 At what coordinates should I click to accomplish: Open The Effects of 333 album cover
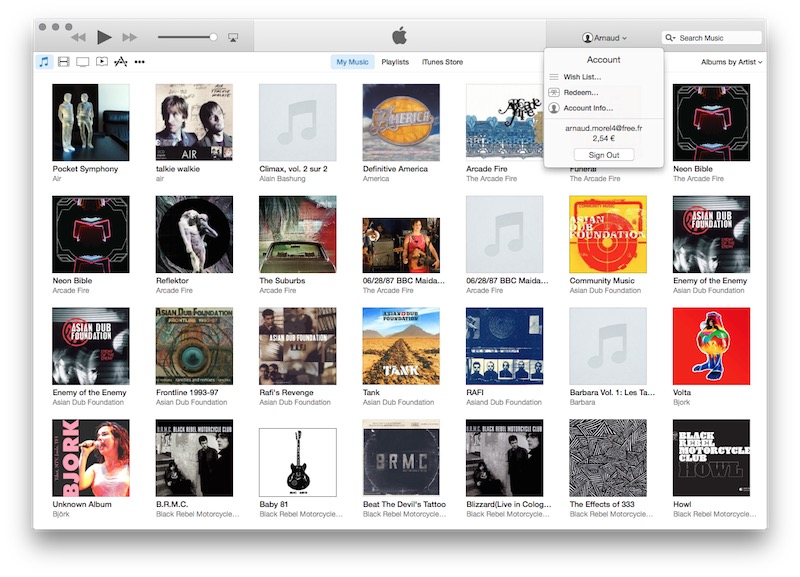coord(608,458)
